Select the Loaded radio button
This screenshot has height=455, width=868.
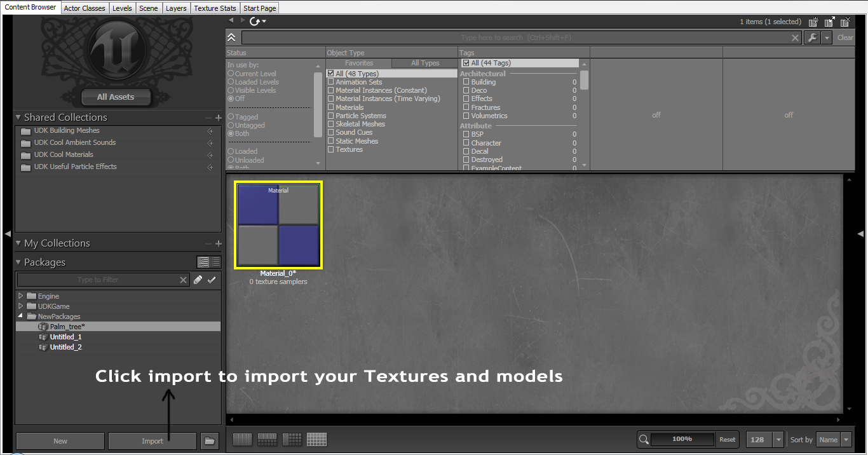(231, 151)
